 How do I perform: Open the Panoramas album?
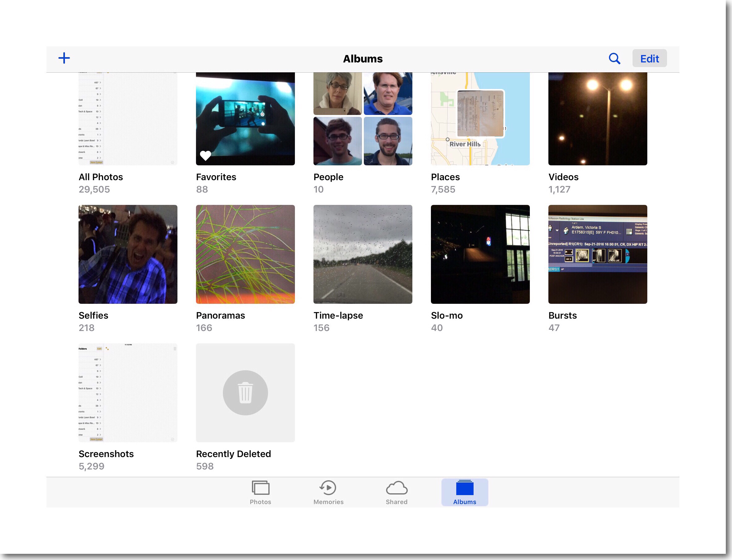245,254
